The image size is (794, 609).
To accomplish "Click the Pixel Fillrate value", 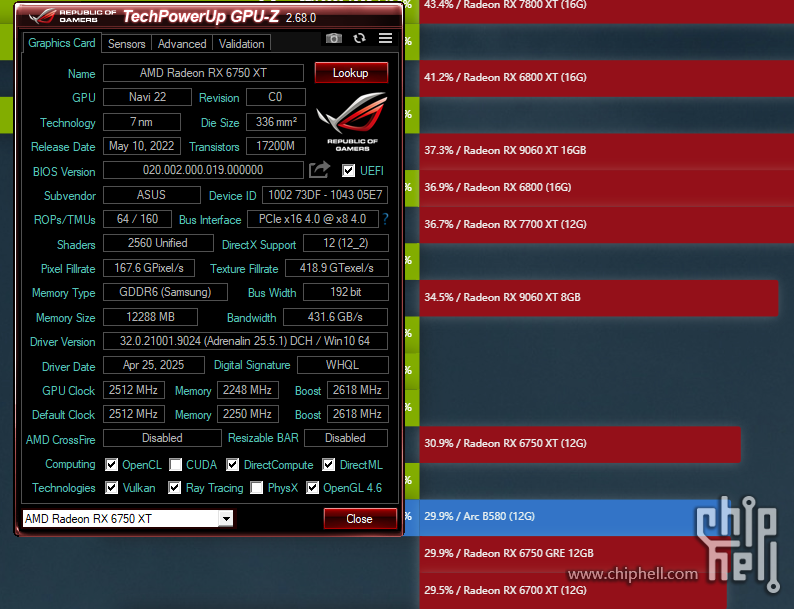I will (x=149, y=268).
